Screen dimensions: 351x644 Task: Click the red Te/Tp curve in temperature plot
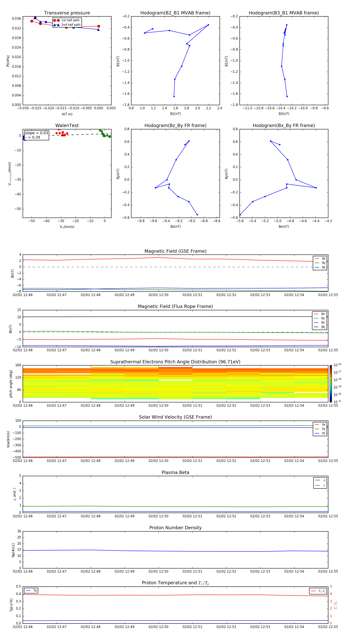(x=175, y=595)
